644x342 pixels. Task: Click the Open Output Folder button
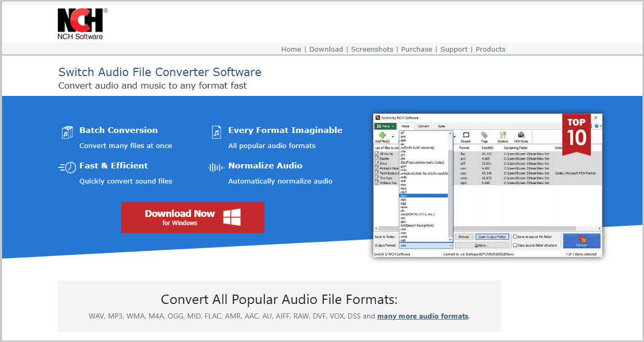(492, 237)
